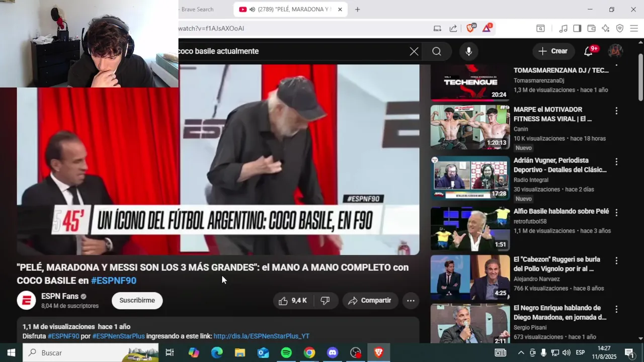The width and height of the screenshot is (644, 362).
Task: Click the YouTube search magnifier button
Action: click(x=437, y=51)
